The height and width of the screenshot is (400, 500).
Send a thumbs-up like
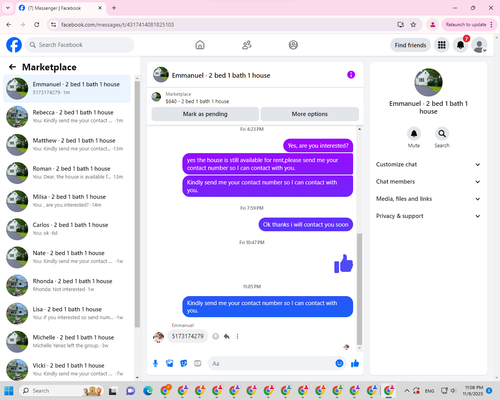355,363
